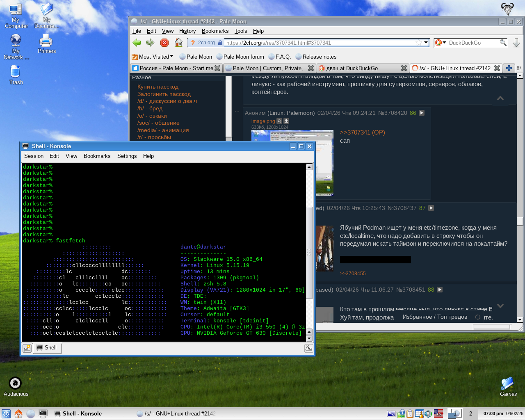Click the Pale Moon page scrollbar thumb
The image size is (525, 420).
(x=520, y=221)
